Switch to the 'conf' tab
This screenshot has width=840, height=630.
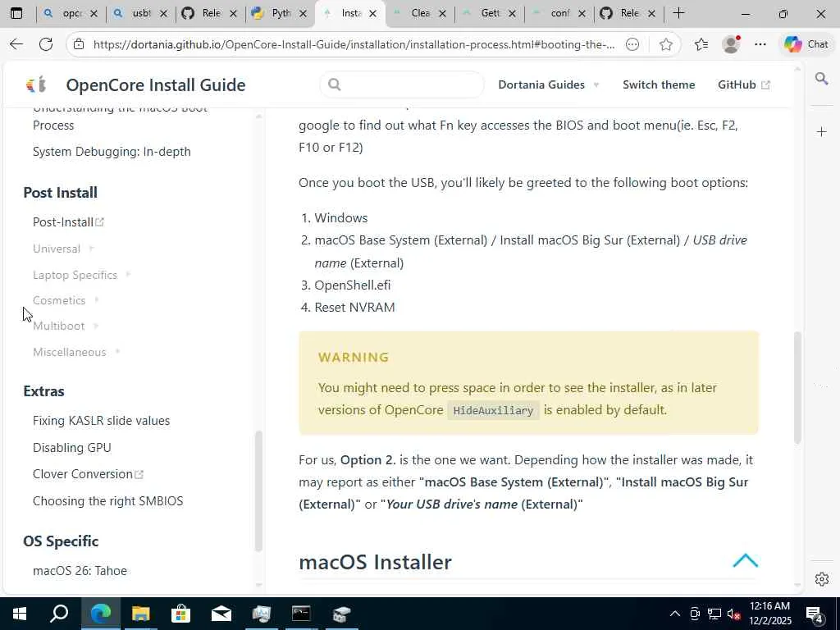(x=559, y=13)
